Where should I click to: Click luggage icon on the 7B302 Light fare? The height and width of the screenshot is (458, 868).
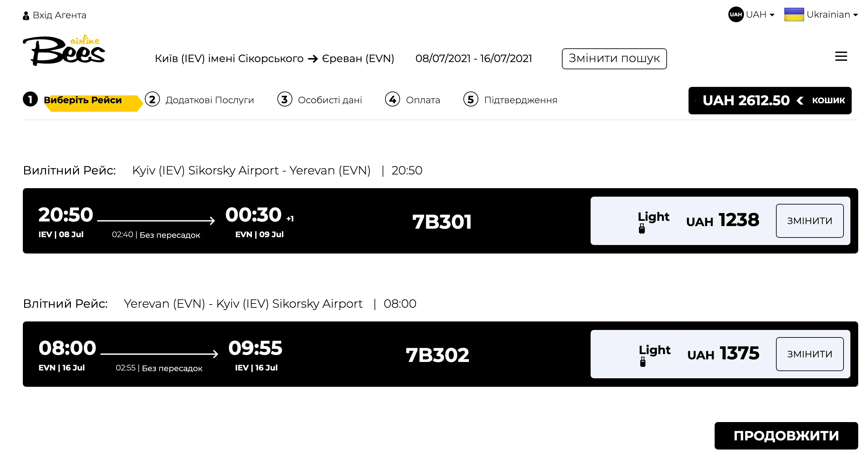click(x=643, y=362)
